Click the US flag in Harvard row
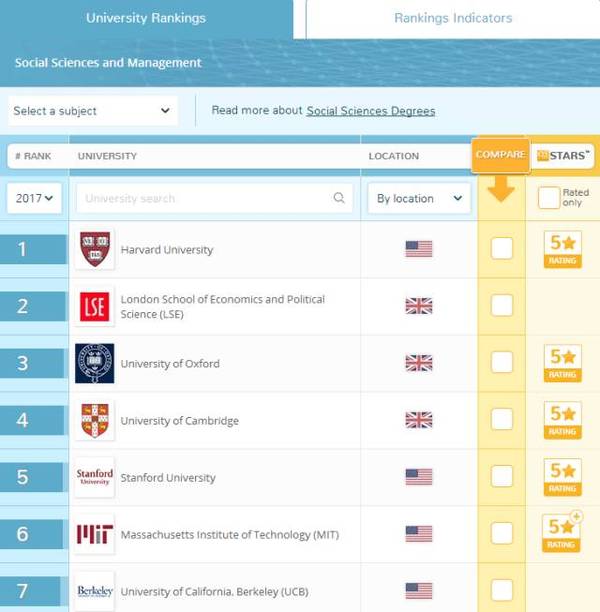 pyautogui.click(x=419, y=249)
